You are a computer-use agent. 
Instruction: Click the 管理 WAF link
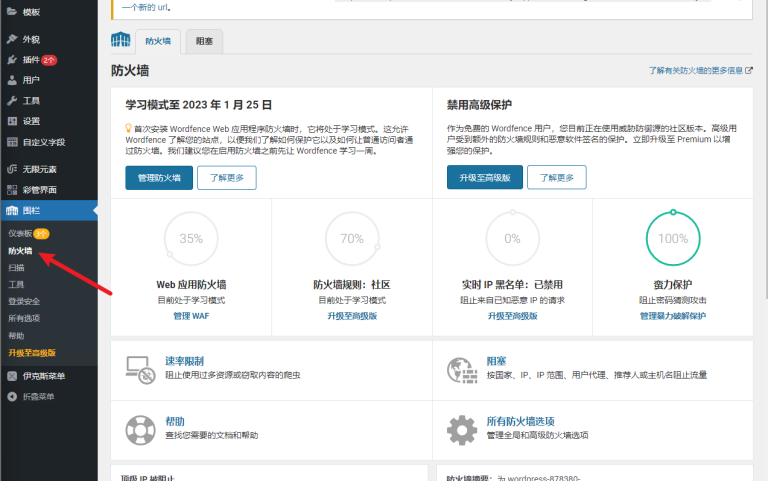click(191, 316)
